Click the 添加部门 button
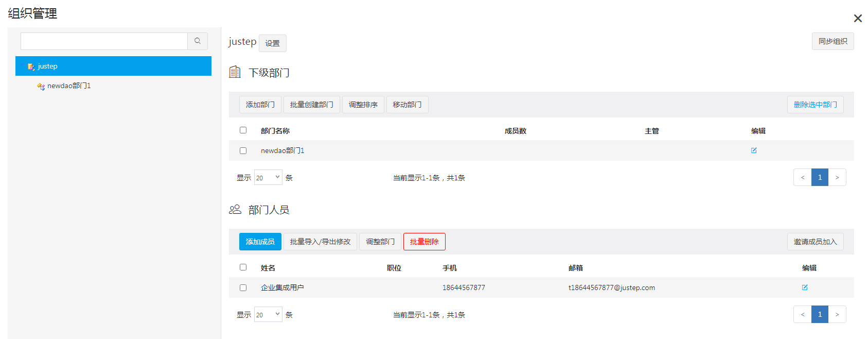This screenshot has width=868, height=339. pos(260,105)
